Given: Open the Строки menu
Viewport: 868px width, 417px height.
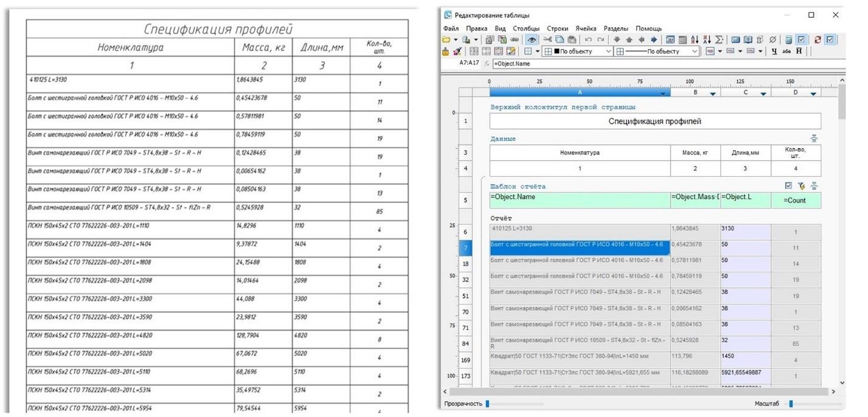Looking at the screenshot, I should pos(558,29).
